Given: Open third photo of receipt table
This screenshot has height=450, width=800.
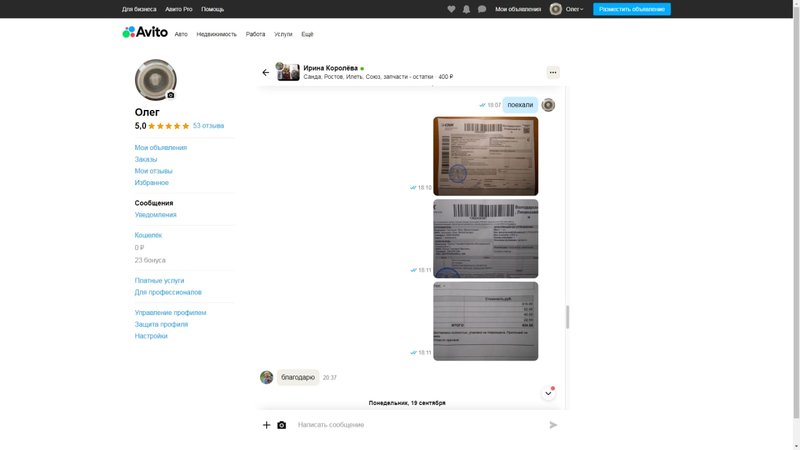Looking at the screenshot, I should 486,321.
